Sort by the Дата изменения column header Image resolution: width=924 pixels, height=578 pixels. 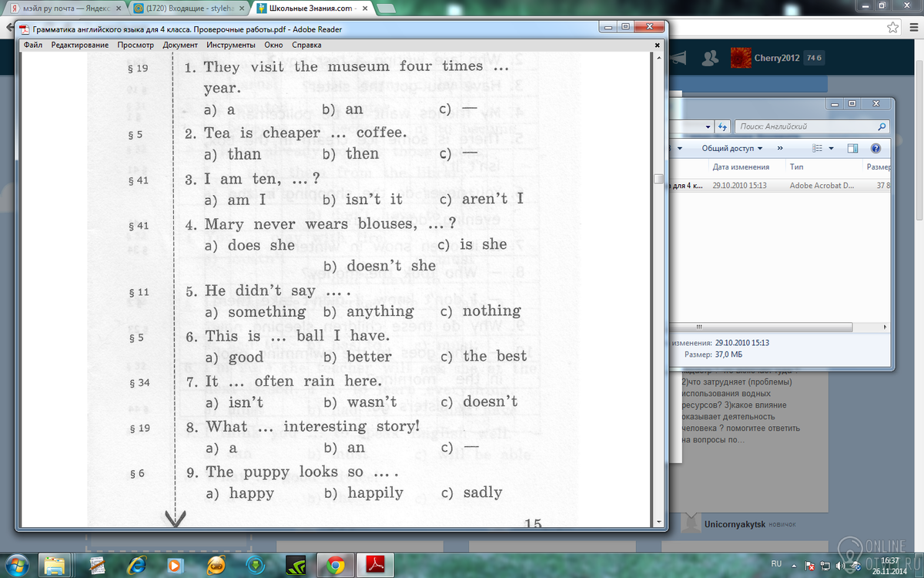[740, 166]
